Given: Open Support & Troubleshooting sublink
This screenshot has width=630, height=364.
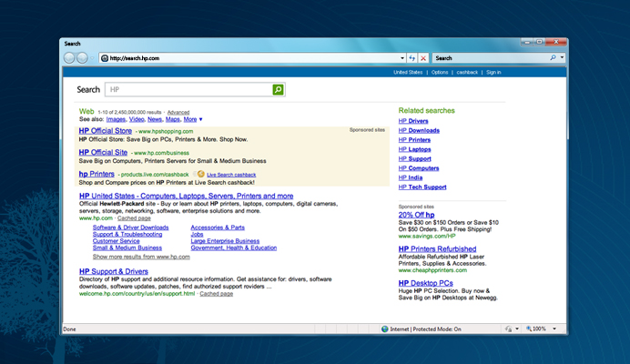Looking at the screenshot, I should tap(127, 234).
